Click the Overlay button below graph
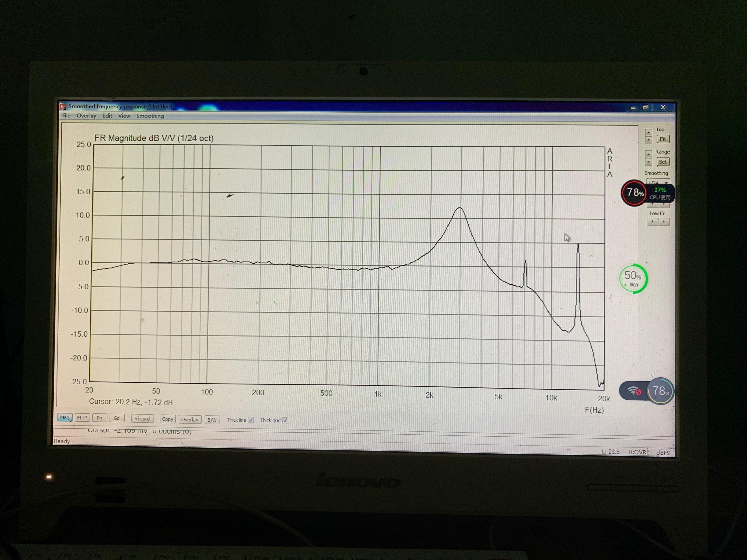Viewport: 747px width, 560px height. (x=190, y=420)
